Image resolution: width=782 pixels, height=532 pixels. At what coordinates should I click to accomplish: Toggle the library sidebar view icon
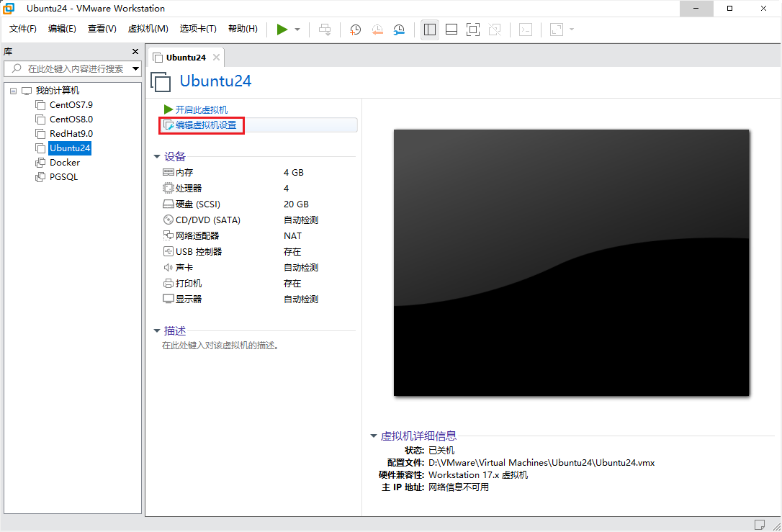point(430,30)
